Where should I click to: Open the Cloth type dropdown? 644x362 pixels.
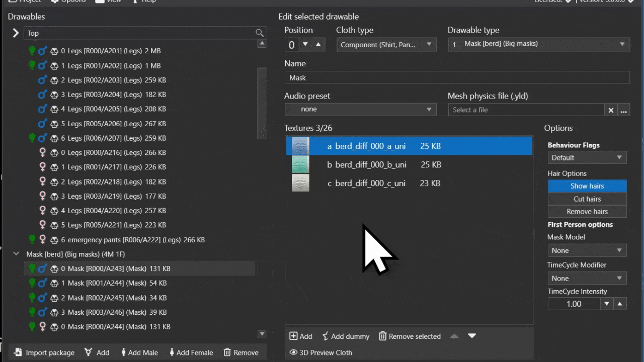[x=386, y=45]
